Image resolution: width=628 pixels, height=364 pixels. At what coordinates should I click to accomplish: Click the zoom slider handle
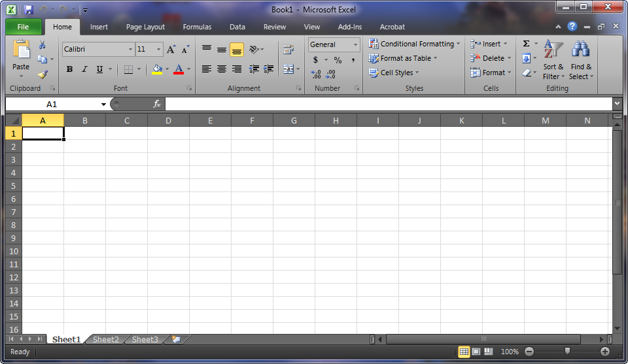coord(567,351)
